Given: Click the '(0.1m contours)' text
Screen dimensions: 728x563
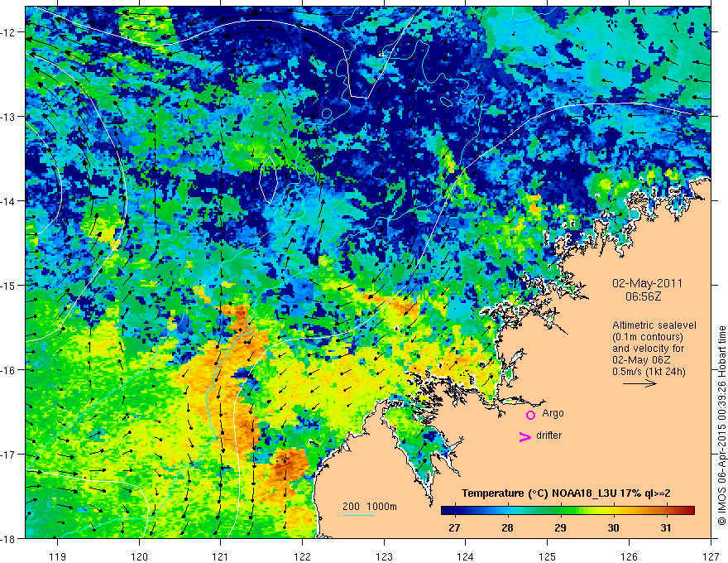Looking at the screenshot, I should click(x=648, y=337).
